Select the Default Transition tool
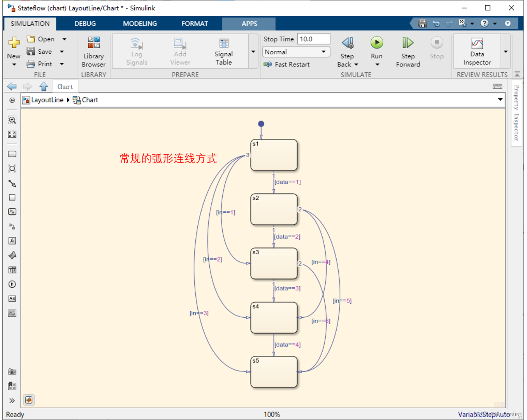Image resolution: width=527 pixels, height=420 pixels. 12,183
